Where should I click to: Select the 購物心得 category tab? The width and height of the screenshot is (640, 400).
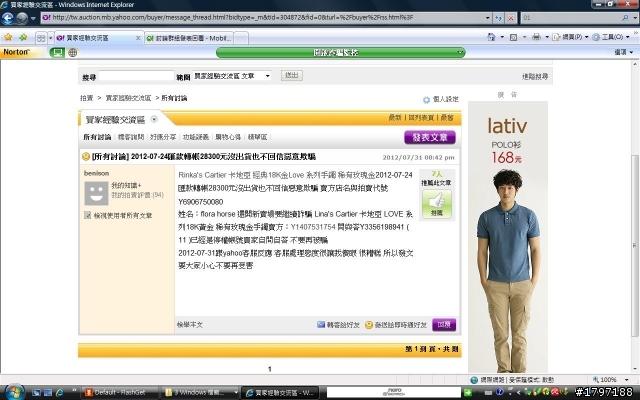pos(228,137)
